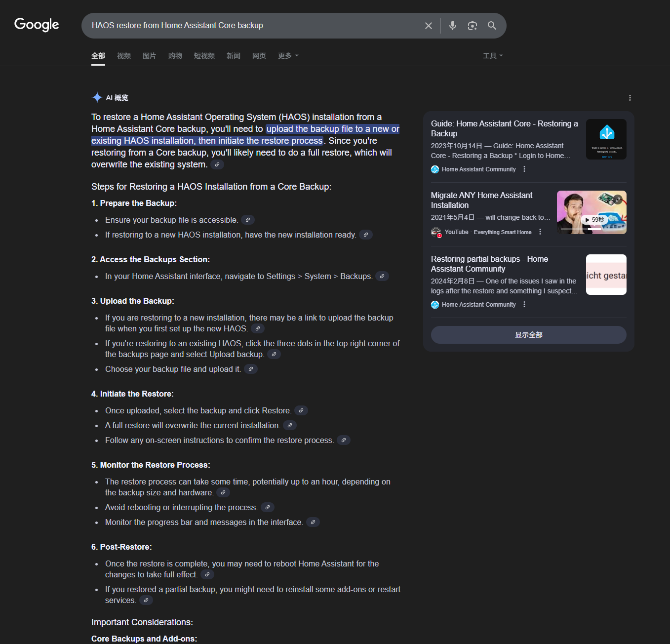
Task: Open source link after 'backup file is accessible'
Action: pos(248,220)
